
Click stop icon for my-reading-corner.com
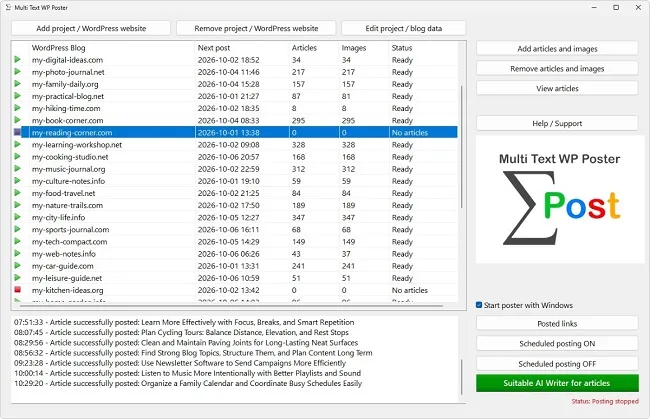tap(17, 132)
